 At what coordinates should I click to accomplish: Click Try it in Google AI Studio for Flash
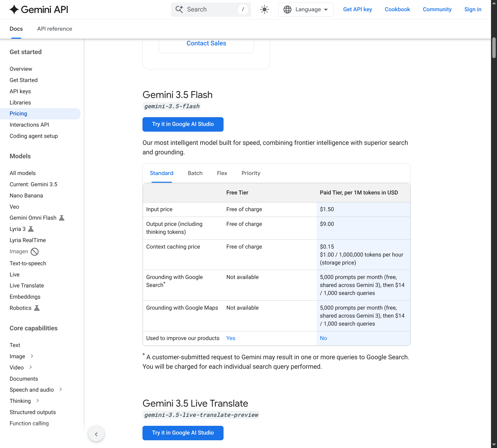[x=183, y=124]
